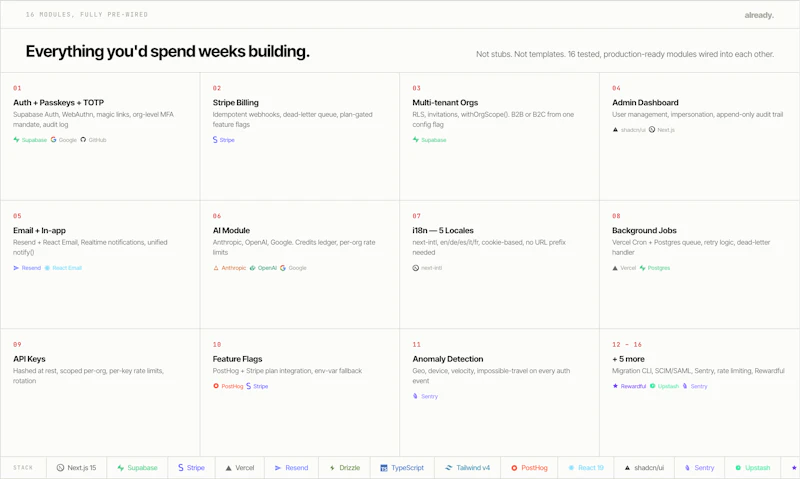Click the TypeScript icon in stack bar
The image size is (800, 479).
384,468
